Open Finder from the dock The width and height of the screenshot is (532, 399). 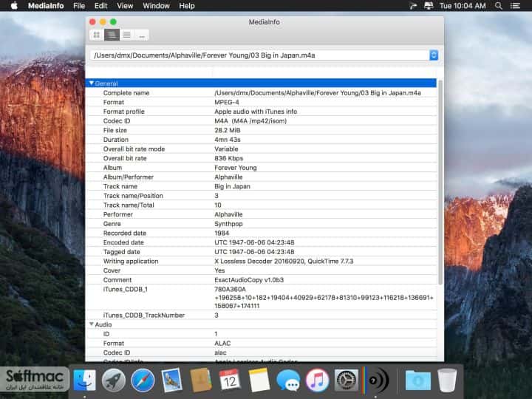(84, 380)
